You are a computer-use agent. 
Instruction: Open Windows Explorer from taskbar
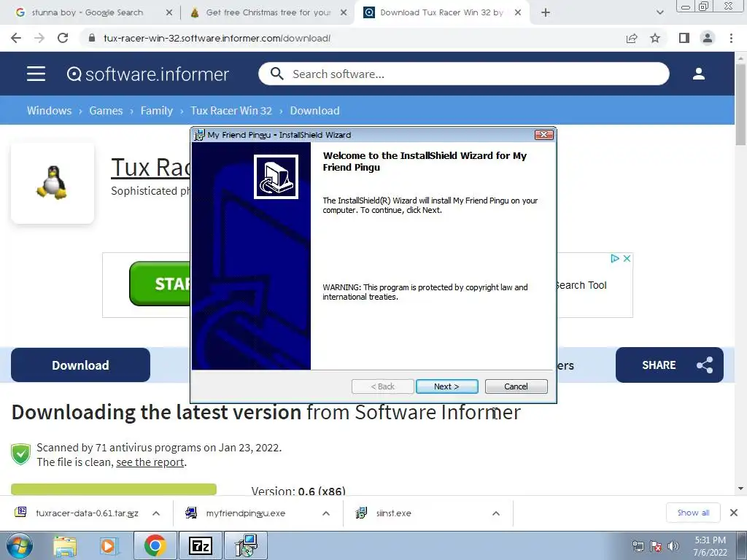[x=65, y=546]
